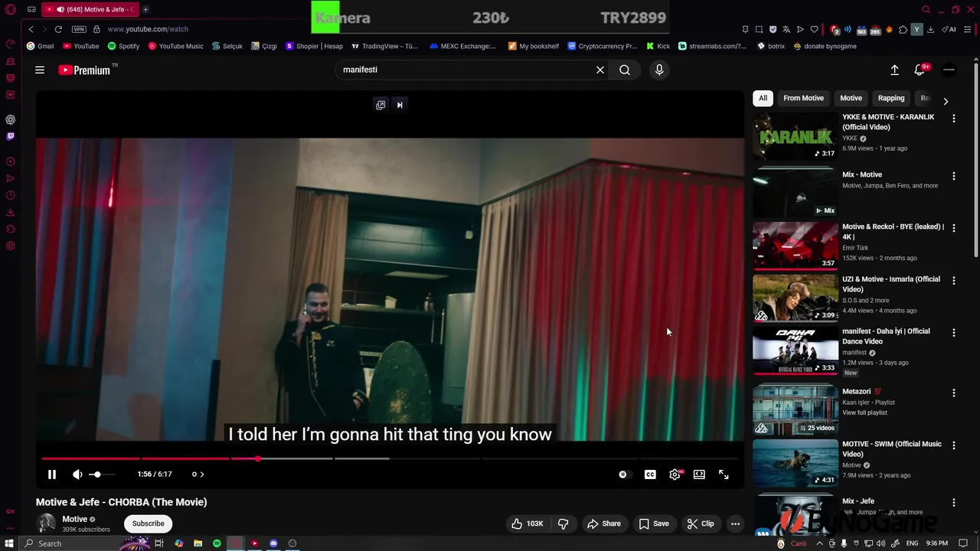Open more actions menu below the video

(735, 523)
